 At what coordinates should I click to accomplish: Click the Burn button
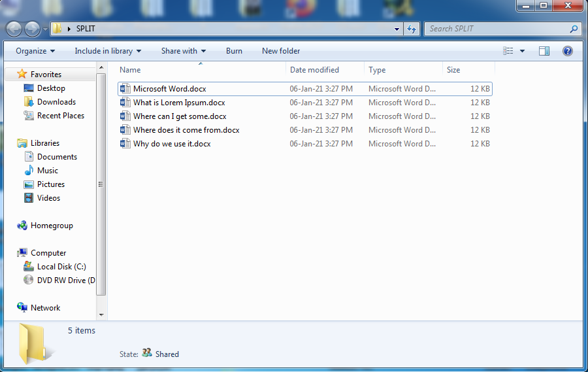(234, 51)
